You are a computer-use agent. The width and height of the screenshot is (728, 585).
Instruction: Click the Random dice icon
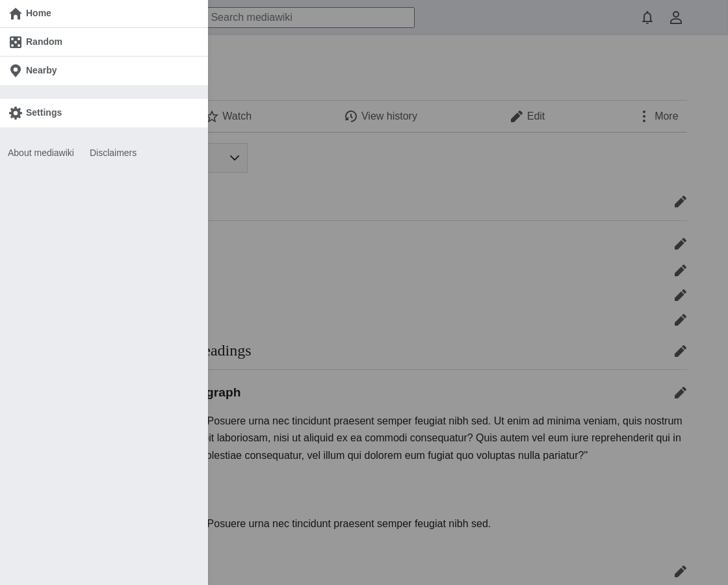[16, 42]
